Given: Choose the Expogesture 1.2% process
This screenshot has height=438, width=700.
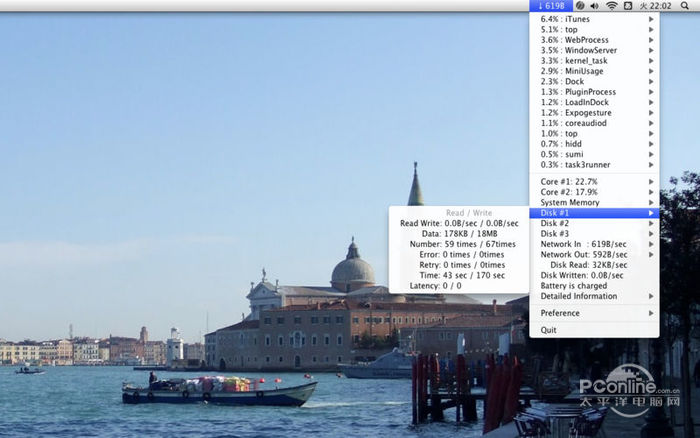Looking at the screenshot, I should tap(594, 113).
